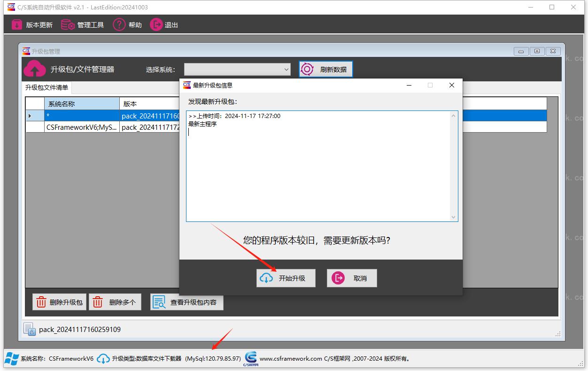588x371 pixels.
Task: Click the 帮助 question mark icon
Action: [x=119, y=25]
